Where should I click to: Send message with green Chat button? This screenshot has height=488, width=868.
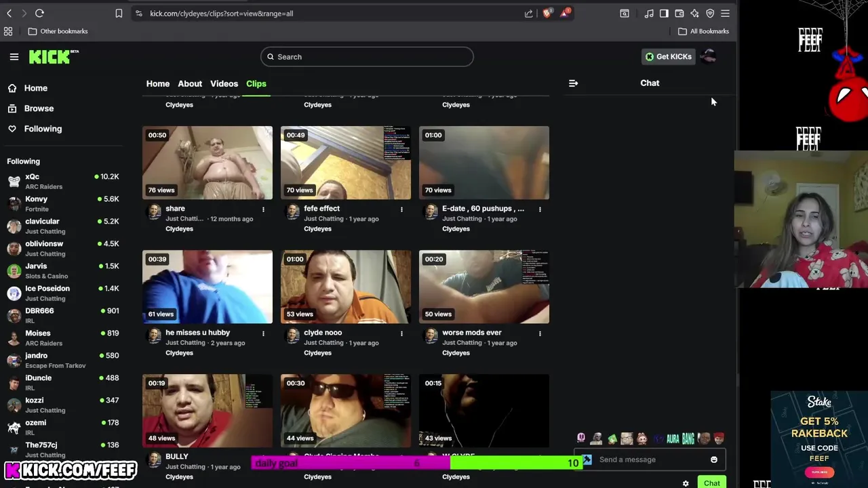[x=711, y=483]
